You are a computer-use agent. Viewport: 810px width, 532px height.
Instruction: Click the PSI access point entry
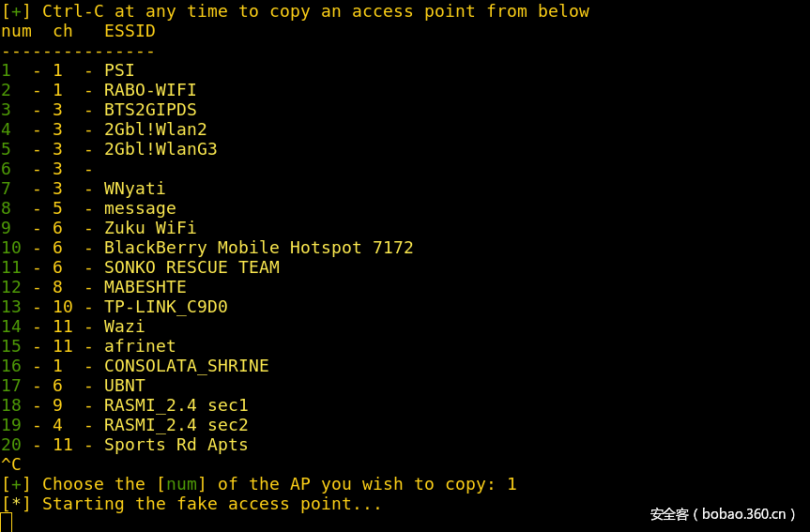(x=119, y=70)
